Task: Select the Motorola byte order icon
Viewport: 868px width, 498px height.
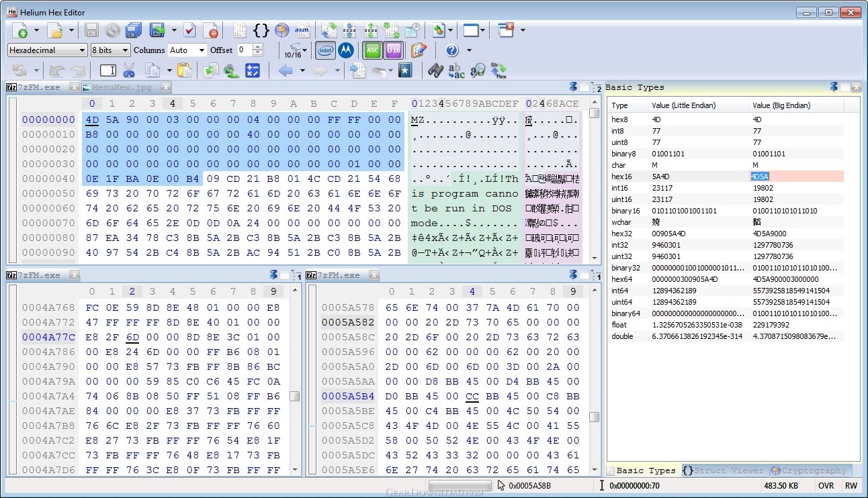Action: coord(346,50)
